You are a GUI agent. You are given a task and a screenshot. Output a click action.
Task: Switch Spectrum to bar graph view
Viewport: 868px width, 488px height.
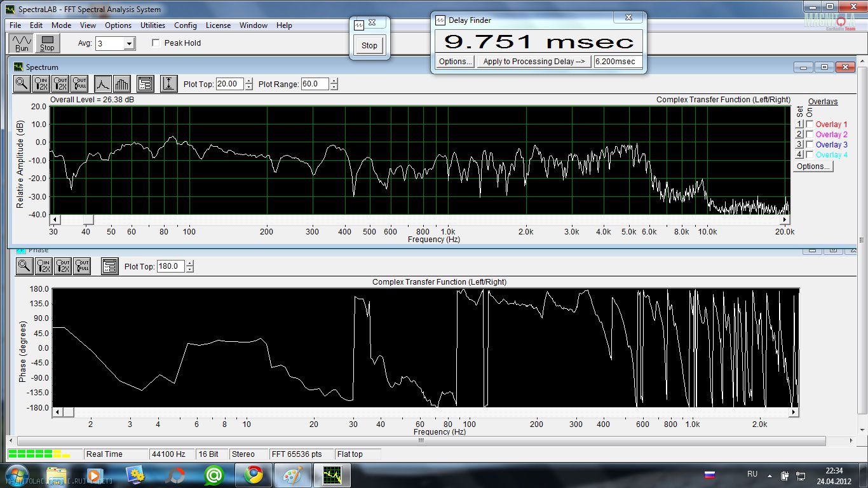pyautogui.click(x=121, y=83)
